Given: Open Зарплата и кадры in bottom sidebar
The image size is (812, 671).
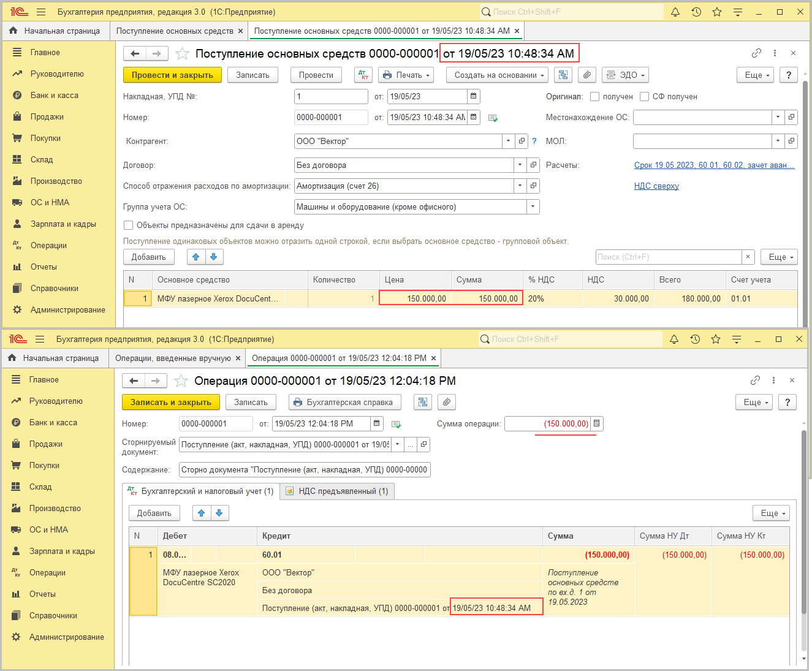Looking at the screenshot, I should pos(62,551).
